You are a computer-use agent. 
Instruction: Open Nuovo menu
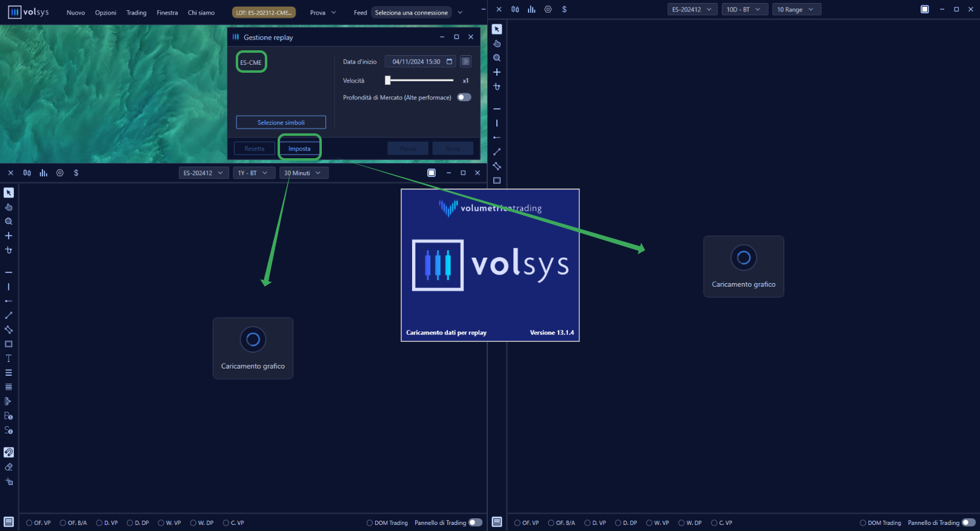click(x=76, y=13)
